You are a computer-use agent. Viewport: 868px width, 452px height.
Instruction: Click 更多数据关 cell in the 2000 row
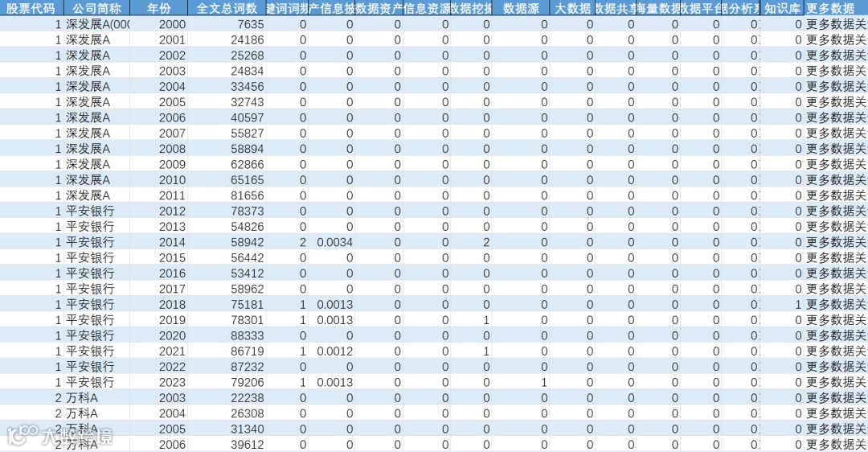coord(837,24)
